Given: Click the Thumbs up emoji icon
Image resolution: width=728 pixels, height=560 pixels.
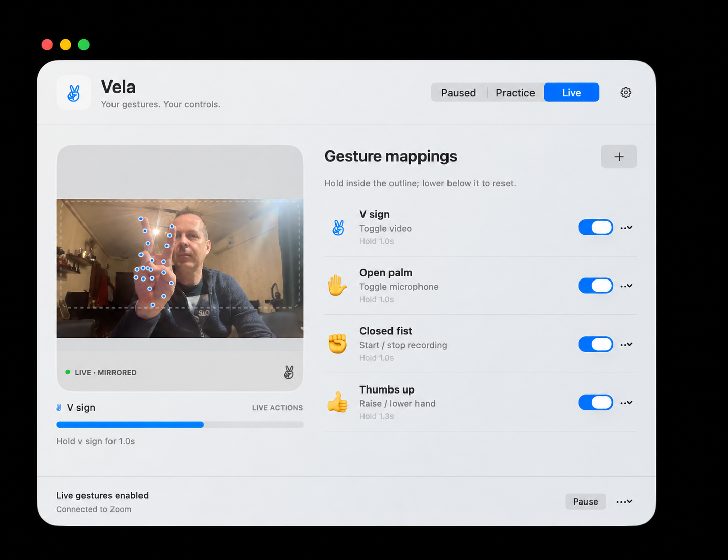Looking at the screenshot, I should [x=337, y=402].
